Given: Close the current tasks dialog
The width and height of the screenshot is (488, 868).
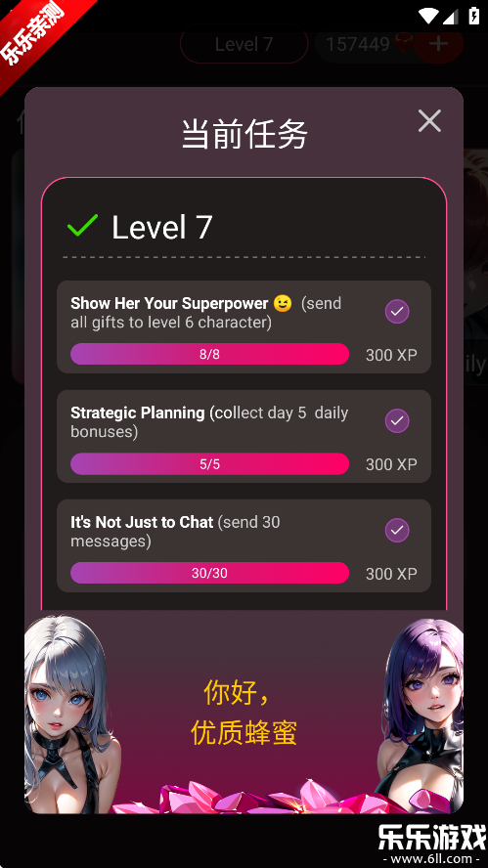Looking at the screenshot, I should 429,120.
